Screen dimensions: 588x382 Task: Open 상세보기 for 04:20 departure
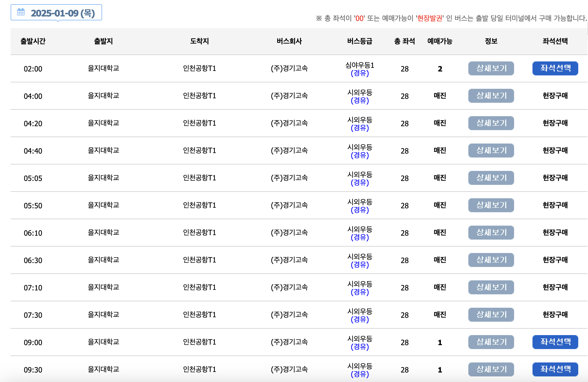click(x=491, y=123)
